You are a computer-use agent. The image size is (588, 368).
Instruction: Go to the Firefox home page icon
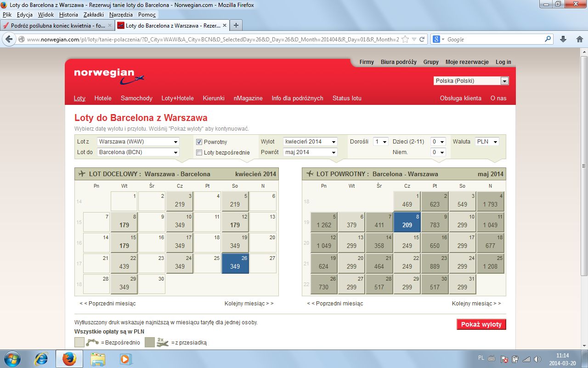(x=579, y=39)
